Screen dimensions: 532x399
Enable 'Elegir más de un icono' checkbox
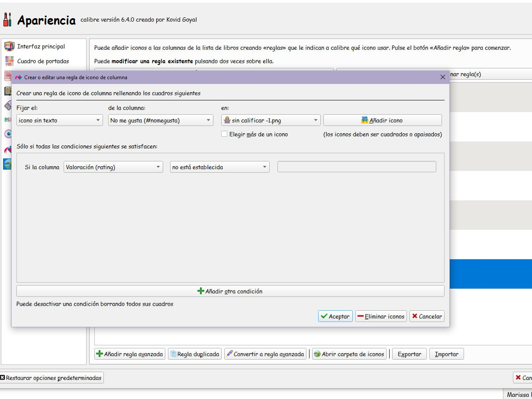[224, 134]
